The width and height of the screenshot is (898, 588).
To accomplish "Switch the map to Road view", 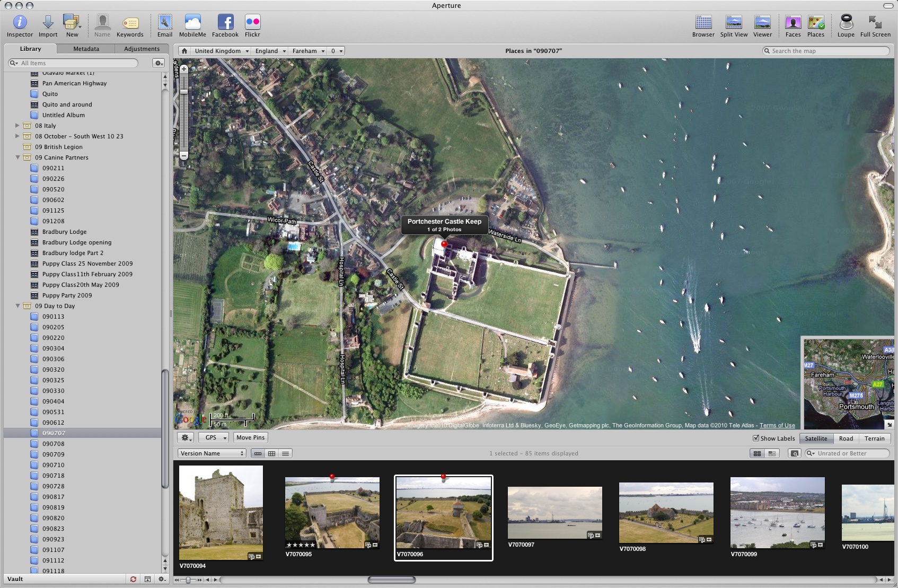I will [x=846, y=438].
